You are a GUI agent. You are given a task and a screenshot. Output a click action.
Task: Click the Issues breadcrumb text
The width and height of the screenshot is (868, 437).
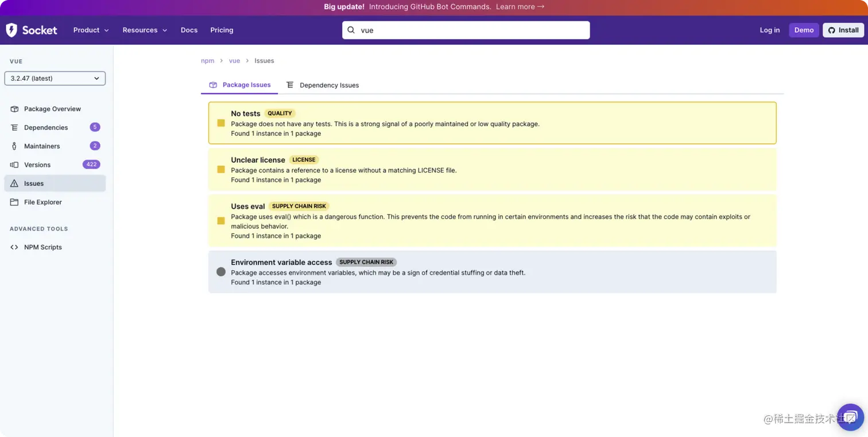pyautogui.click(x=264, y=61)
